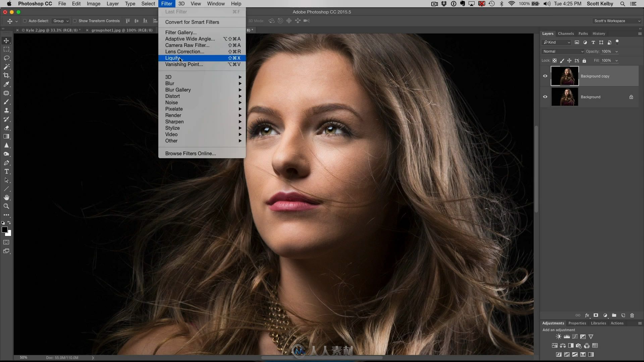
Task: Open the Libraries panel tab
Action: coord(598,323)
